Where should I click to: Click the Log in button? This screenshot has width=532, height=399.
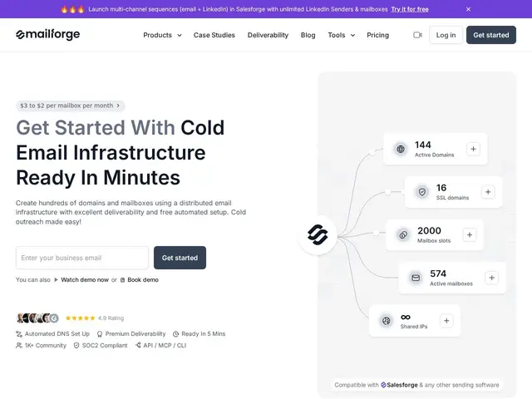coord(446,35)
